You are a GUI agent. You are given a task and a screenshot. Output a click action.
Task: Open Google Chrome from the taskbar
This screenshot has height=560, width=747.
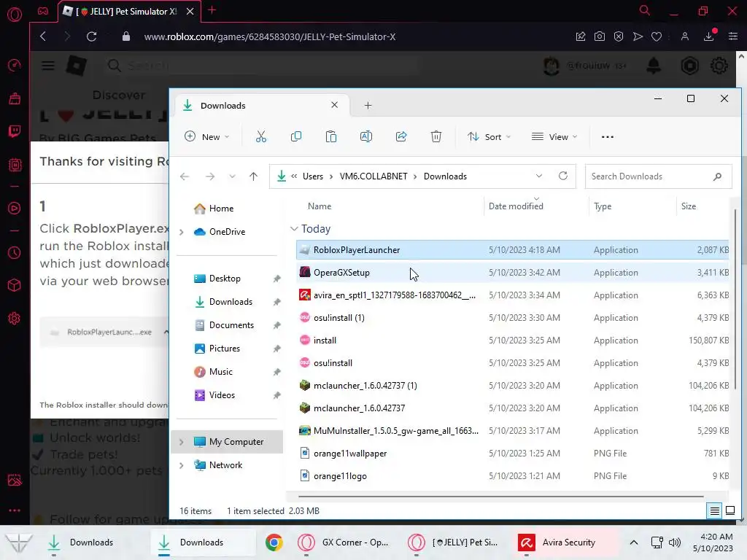pyautogui.click(x=274, y=542)
